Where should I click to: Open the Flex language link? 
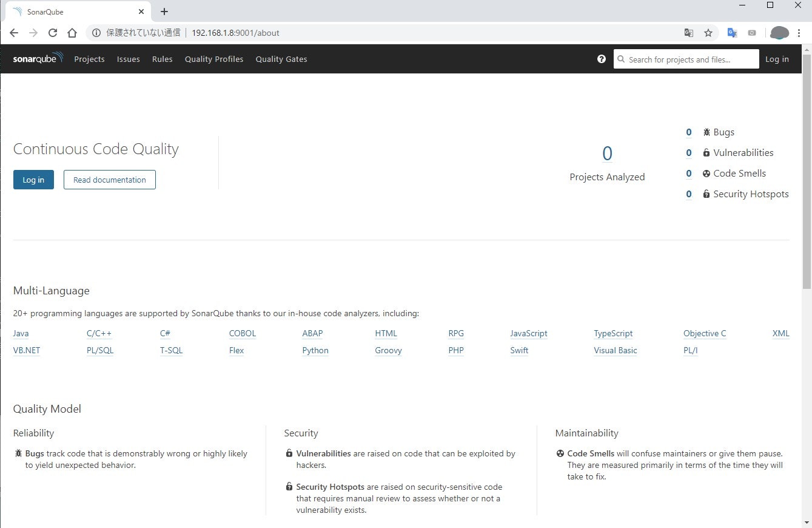tap(237, 350)
